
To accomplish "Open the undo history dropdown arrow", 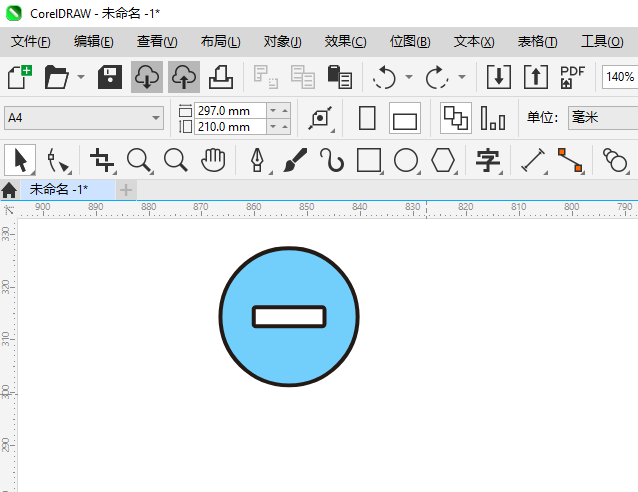I will click(x=409, y=77).
